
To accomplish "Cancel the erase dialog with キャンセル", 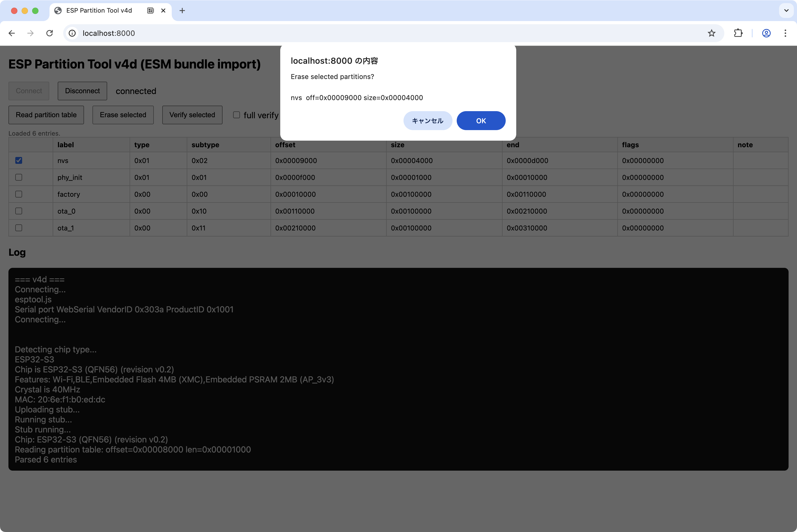I will pos(427,121).
